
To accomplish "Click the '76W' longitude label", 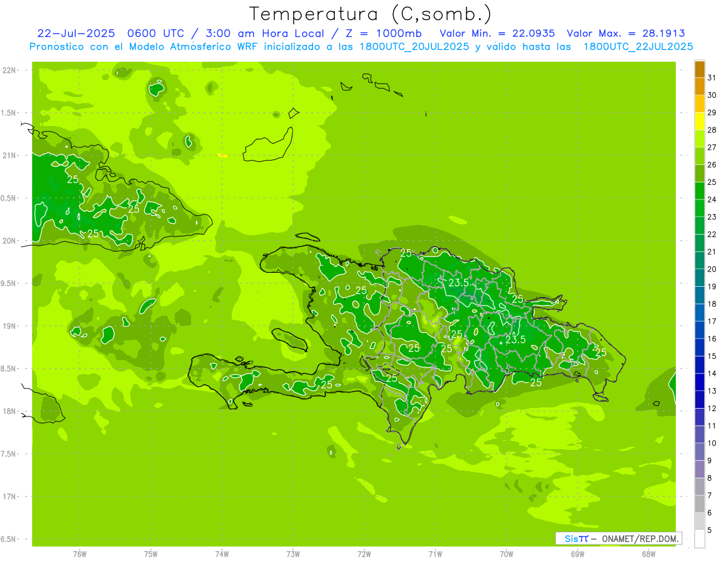I will pos(79,554).
